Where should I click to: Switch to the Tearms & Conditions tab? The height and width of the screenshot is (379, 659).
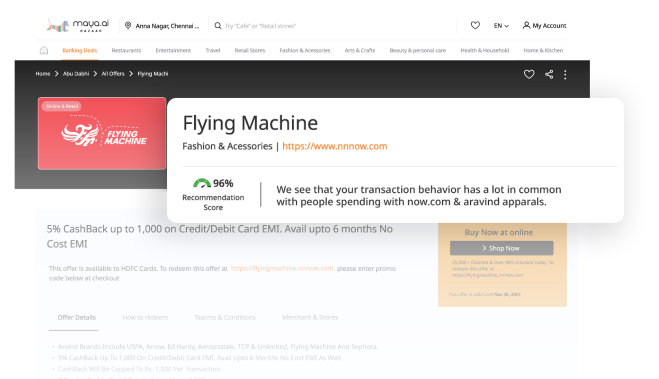(225, 318)
